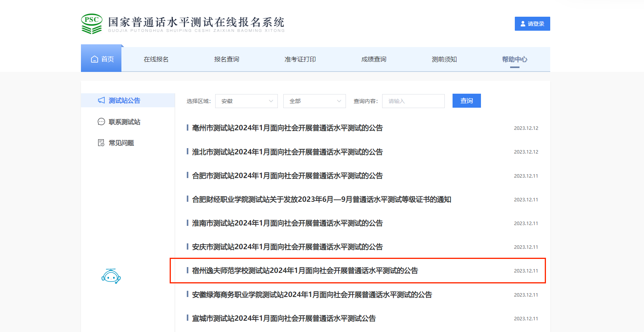Click the 2023.12.12 date of 淮北市 row
This screenshot has width=644, height=332.
coord(526,152)
